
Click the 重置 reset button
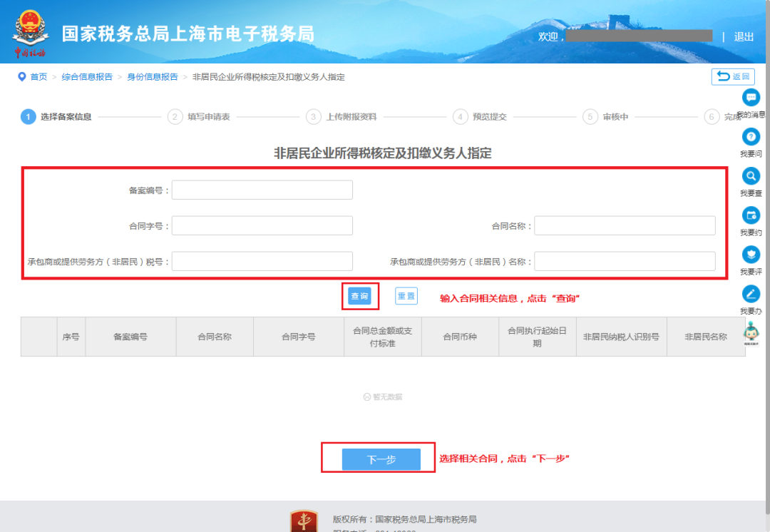406,296
